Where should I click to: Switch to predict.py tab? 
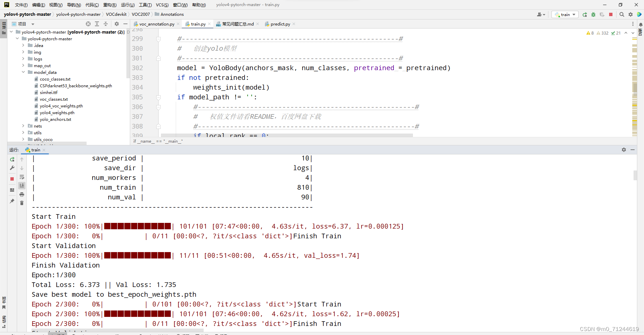280,24
